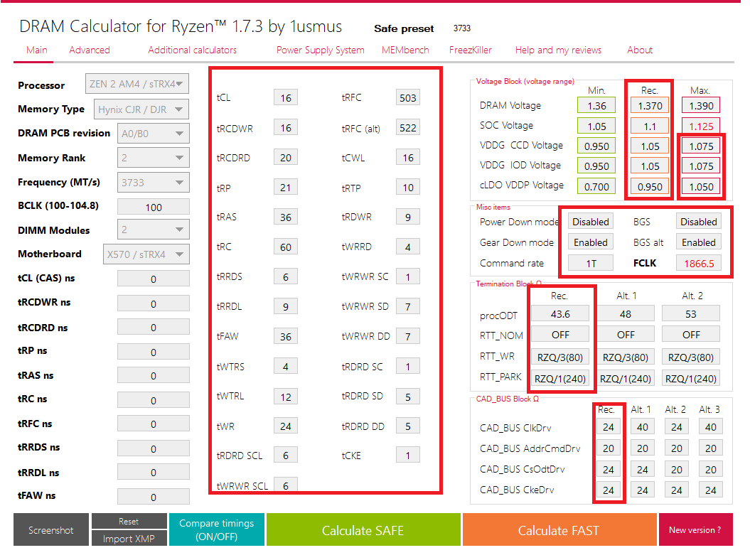This screenshot has height=560, width=750.
Task: Click the Power Down mode Disabled value
Action: pyautogui.click(x=591, y=222)
